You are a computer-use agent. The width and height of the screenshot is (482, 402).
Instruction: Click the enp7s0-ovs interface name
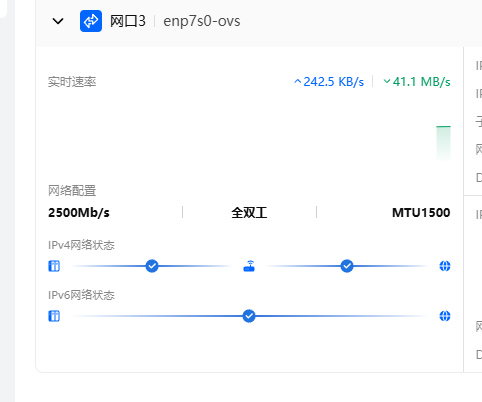(x=202, y=21)
